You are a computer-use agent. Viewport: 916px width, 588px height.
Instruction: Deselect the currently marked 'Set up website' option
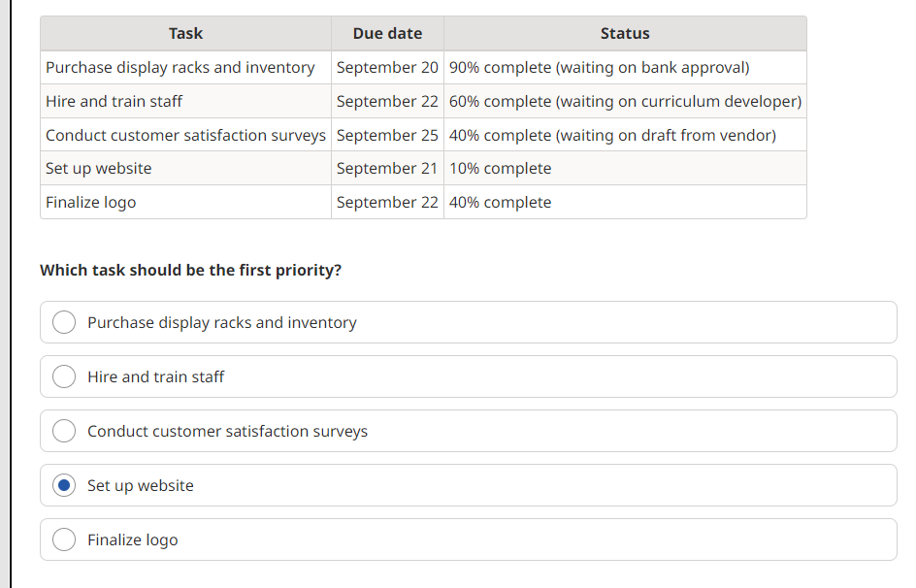[64, 485]
